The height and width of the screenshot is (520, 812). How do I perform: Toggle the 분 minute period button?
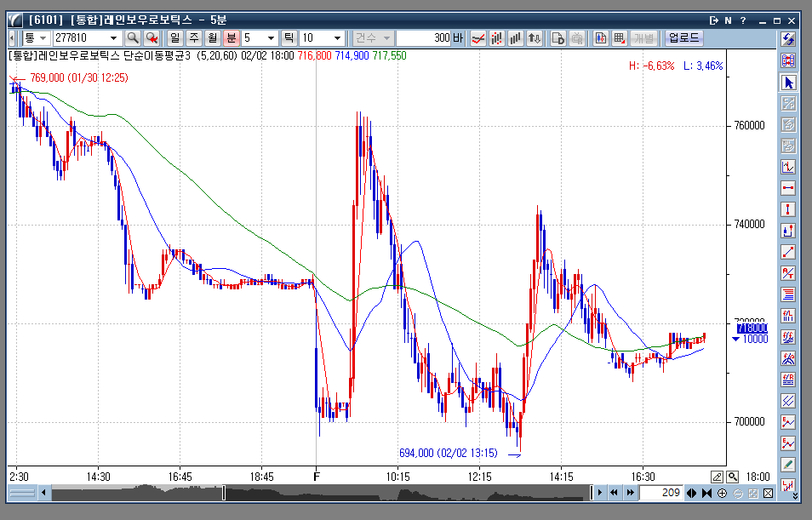pos(231,37)
